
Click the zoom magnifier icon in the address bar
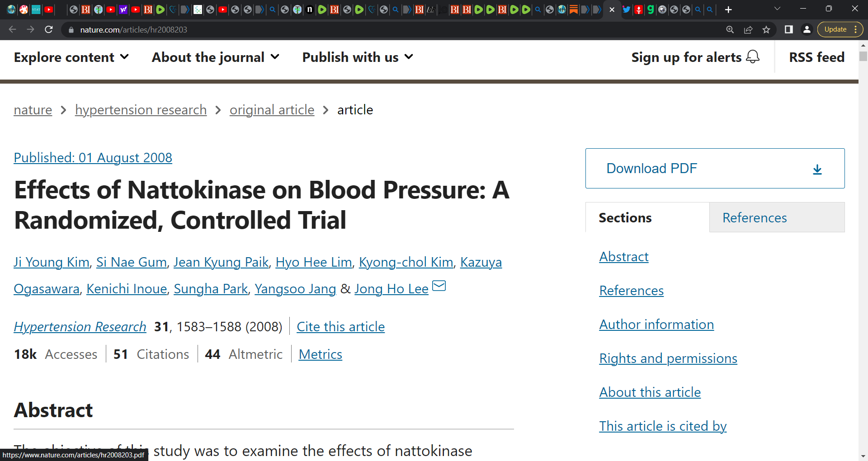pyautogui.click(x=730, y=29)
